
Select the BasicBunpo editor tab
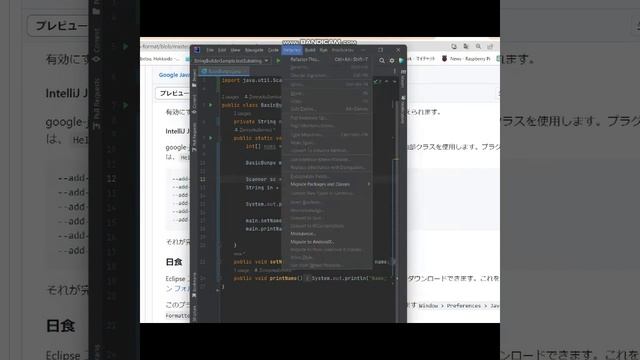(x=224, y=71)
